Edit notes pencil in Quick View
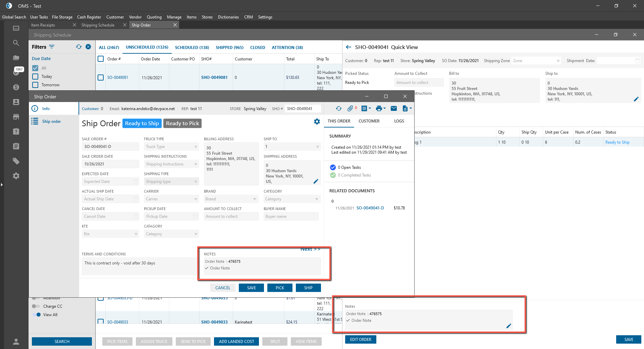Image resolution: width=644 pixels, height=349 pixels. 508,326
